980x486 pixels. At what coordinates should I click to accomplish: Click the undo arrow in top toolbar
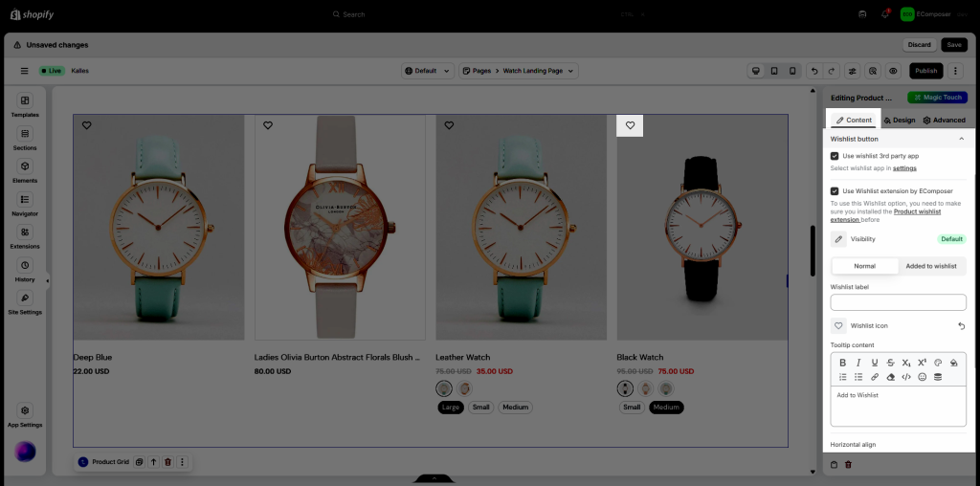pos(813,71)
